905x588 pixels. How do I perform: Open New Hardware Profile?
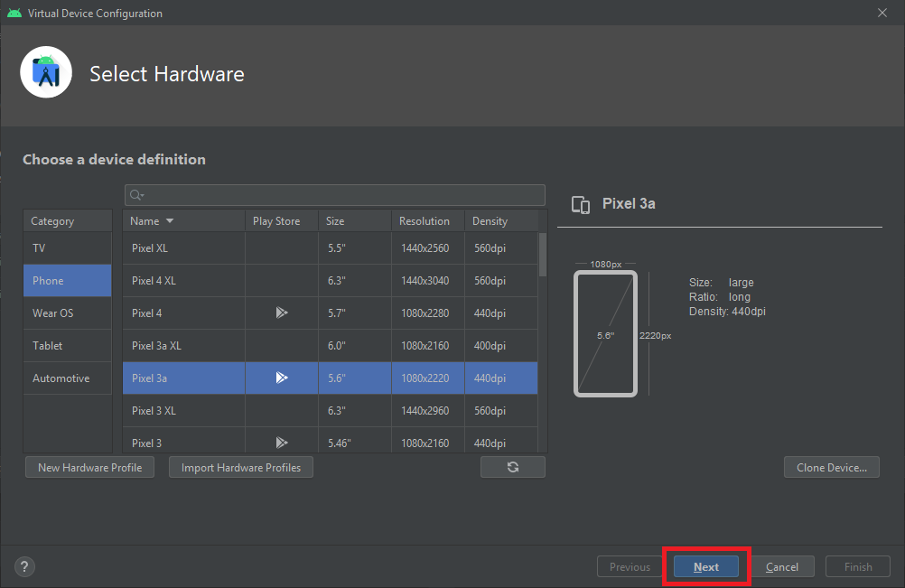pos(89,467)
